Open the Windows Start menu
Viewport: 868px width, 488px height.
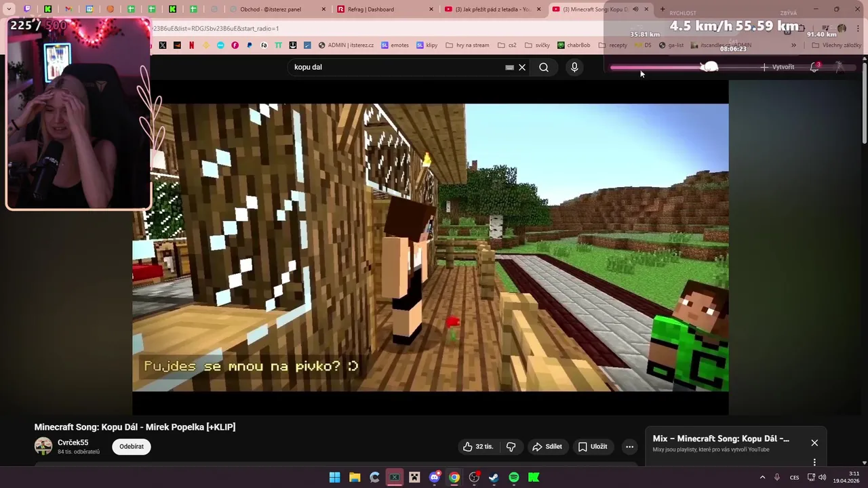pyautogui.click(x=334, y=477)
